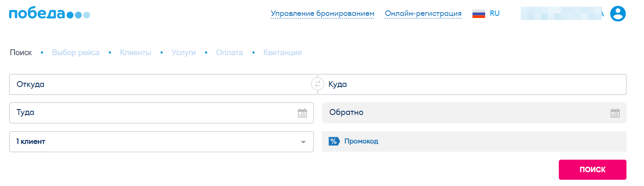The height and width of the screenshot is (186, 644).
Task: Click into the Куда destination field
Action: pos(472,84)
